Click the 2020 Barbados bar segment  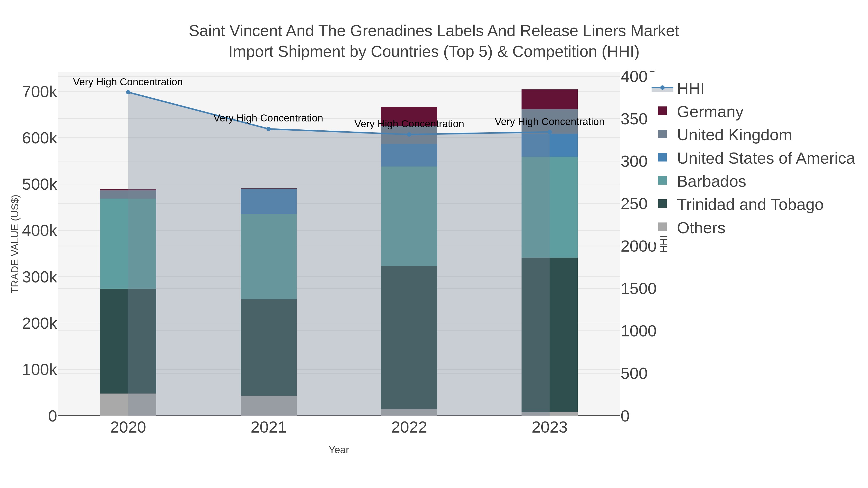128,243
